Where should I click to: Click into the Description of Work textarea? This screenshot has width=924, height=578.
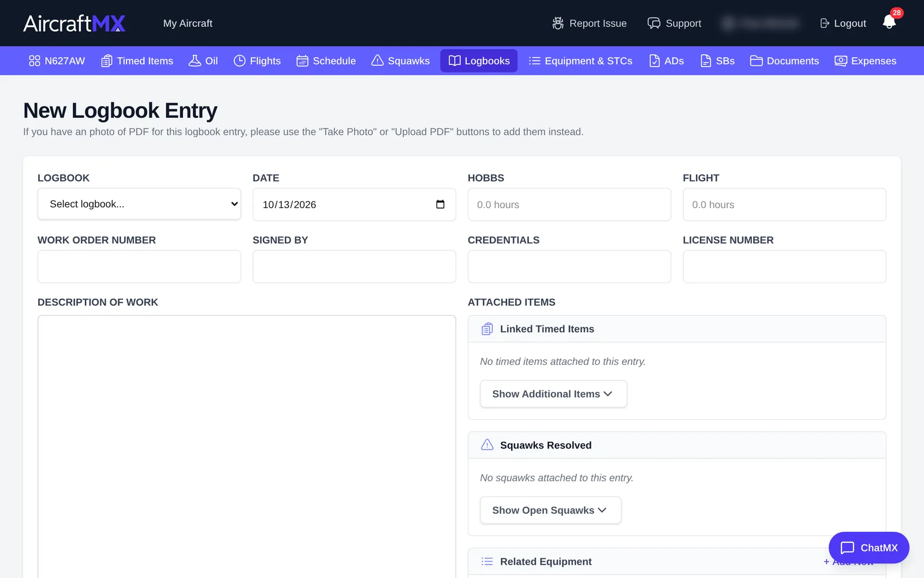[x=247, y=446]
